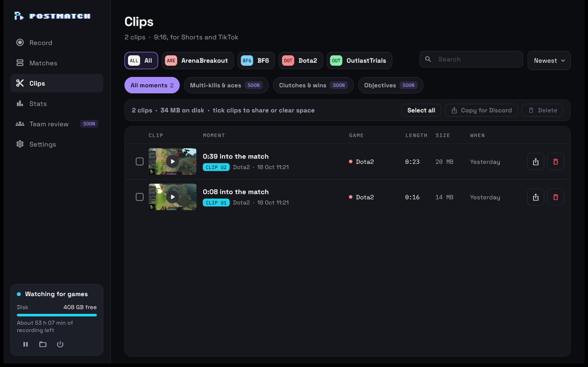The width and height of the screenshot is (588, 367).
Task: Open the Record section
Action: pyautogui.click(x=57, y=43)
